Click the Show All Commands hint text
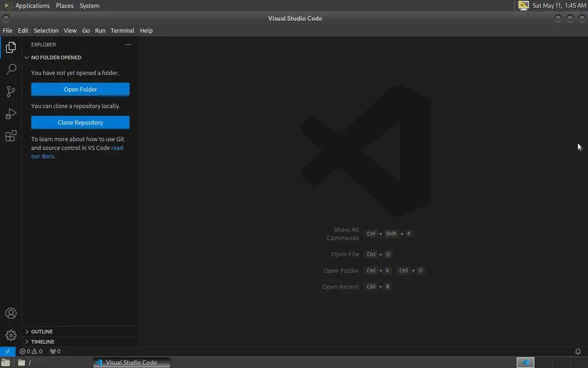This screenshot has height=368, width=588. point(343,234)
